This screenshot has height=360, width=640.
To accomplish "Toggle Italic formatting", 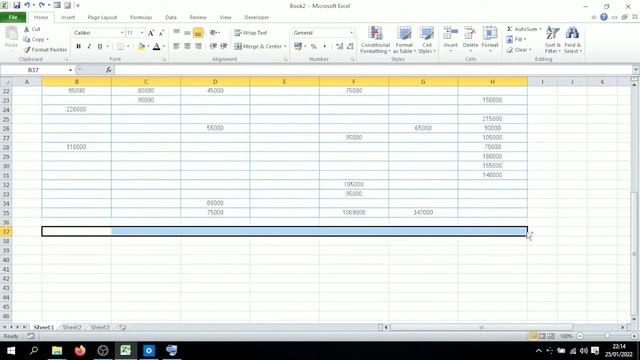I will point(89,46).
